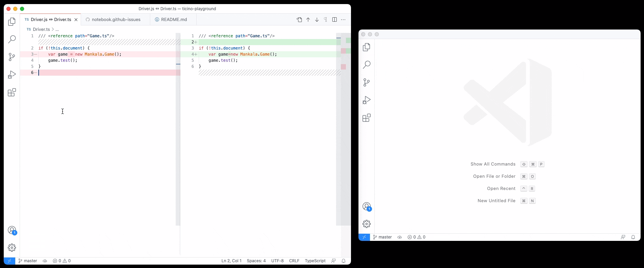Go to next change with the down arrow
644x268 pixels.
pyautogui.click(x=317, y=20)
